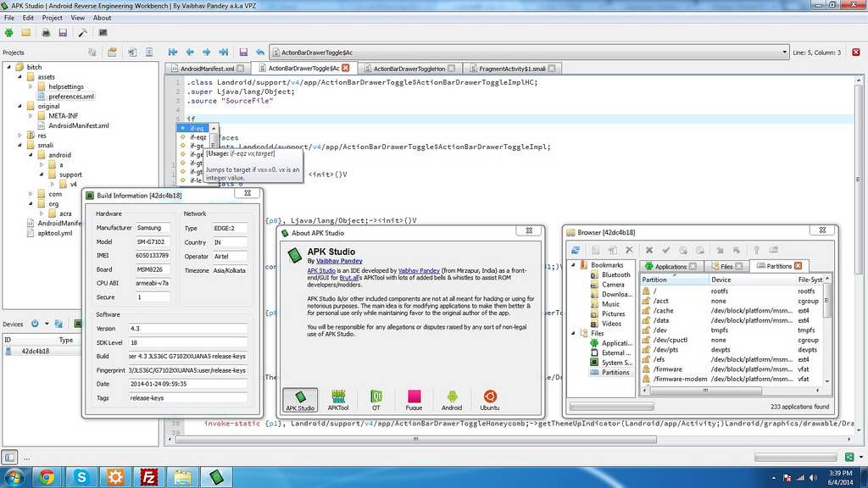
Task: Click the checkmark icon in Browser toolbar
Action: point(666,250)
